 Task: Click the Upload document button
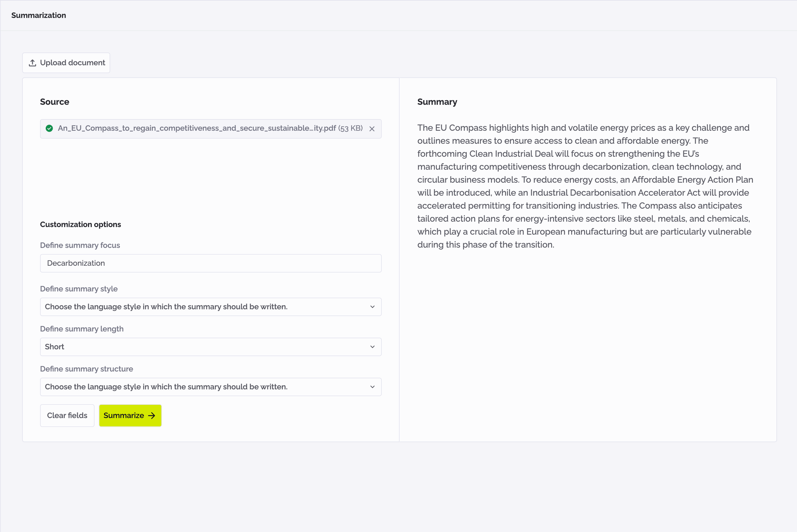coord(66,63)
